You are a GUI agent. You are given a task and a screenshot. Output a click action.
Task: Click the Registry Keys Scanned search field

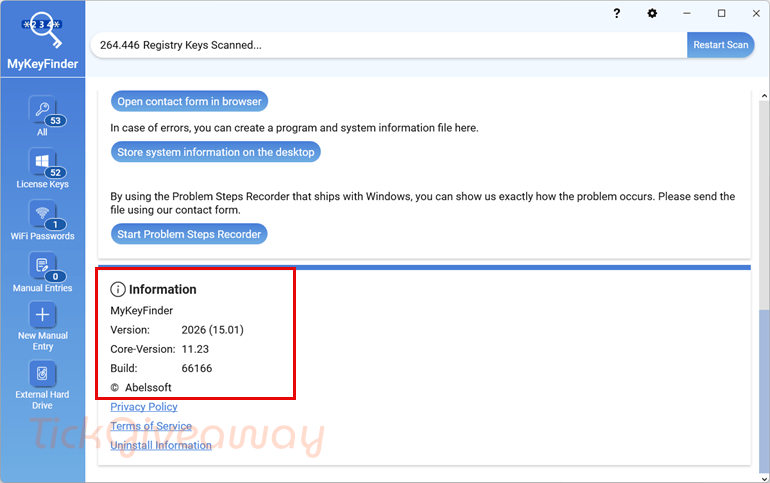(389, 45)
